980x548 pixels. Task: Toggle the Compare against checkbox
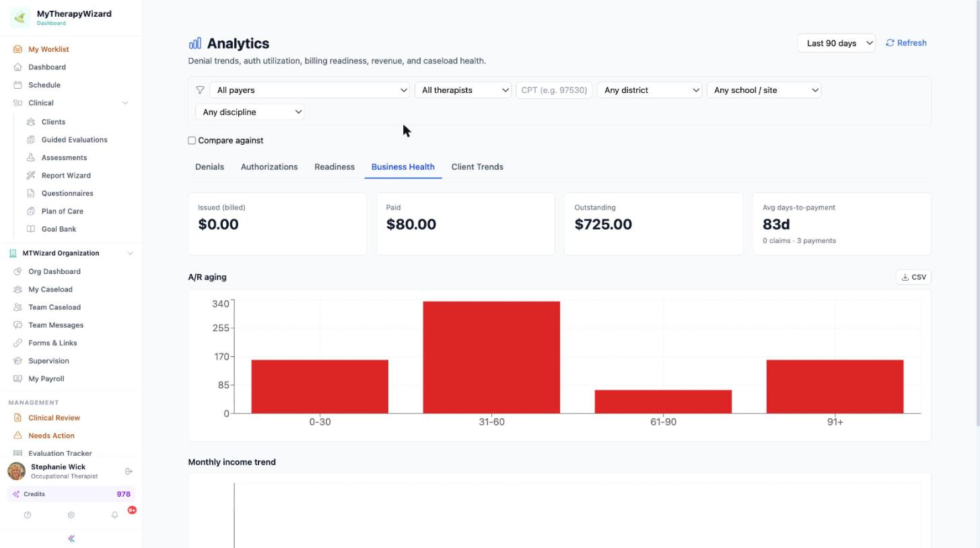point(192,141)
